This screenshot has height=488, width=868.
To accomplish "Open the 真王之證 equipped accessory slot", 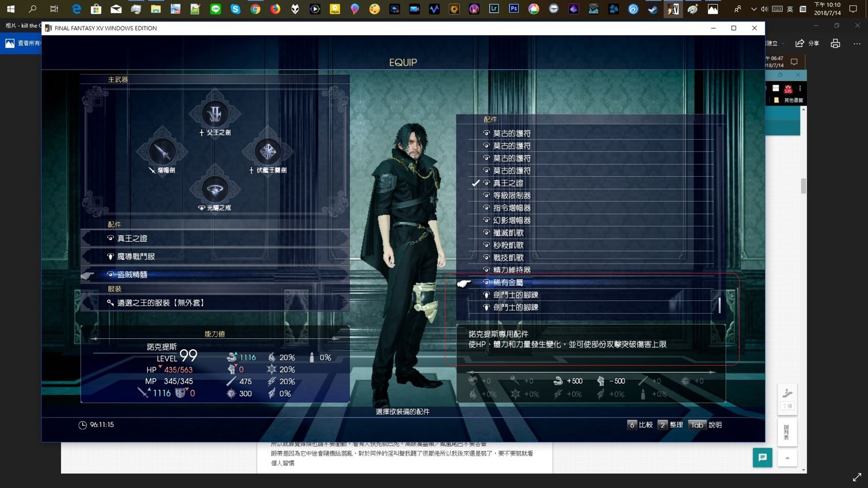I will 215,238.
